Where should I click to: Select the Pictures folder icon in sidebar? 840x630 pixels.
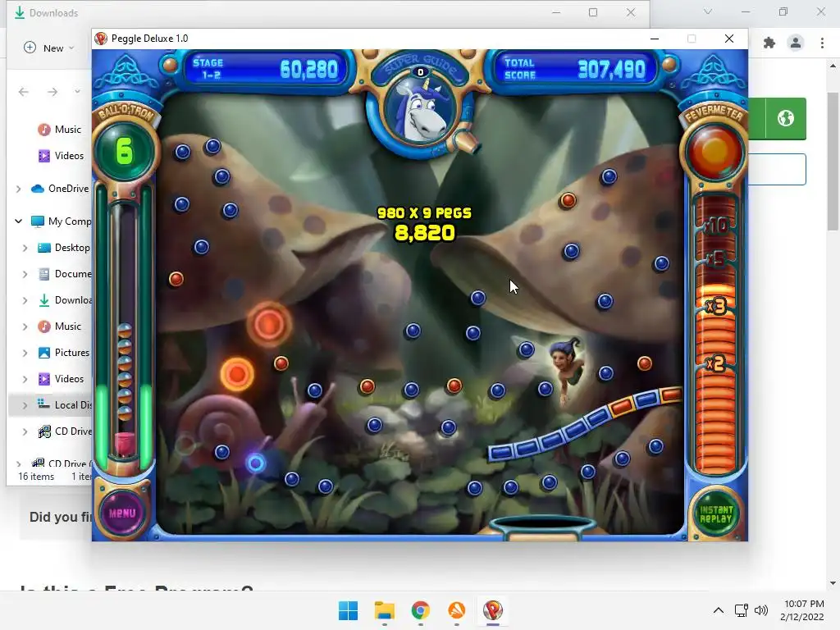pos(44,353)
